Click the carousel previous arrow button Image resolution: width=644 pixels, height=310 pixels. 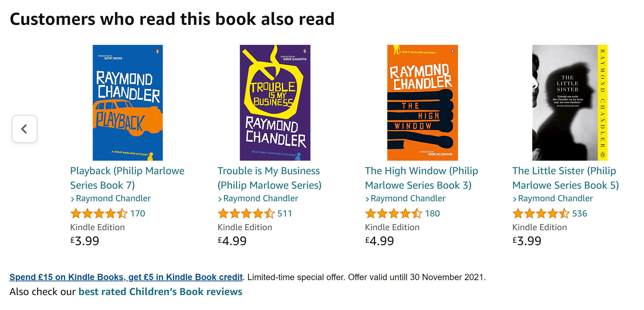click(x=25, y=129)
